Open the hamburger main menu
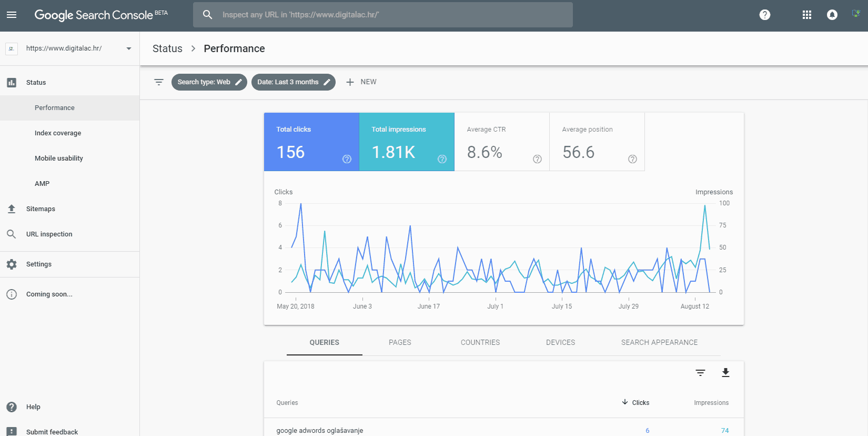Viewport: 868px width, 436px height. click(12, 15)
